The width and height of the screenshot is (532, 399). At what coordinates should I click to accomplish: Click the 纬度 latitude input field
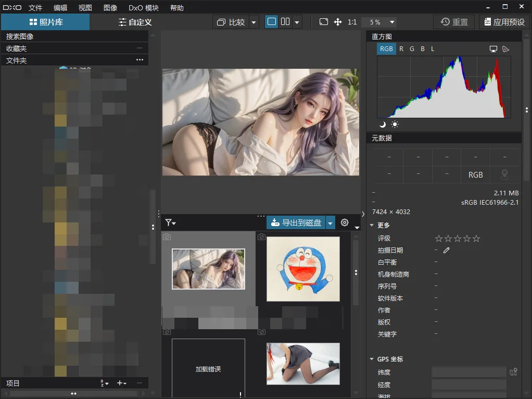(469, 372)
